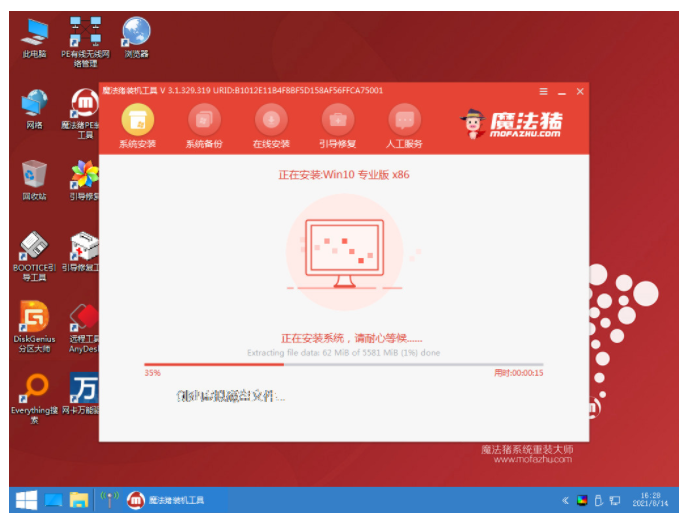Viewport: 686px width, 516px height.
Task: Open the 回收站 recycle bin
Action: [34, 180]
